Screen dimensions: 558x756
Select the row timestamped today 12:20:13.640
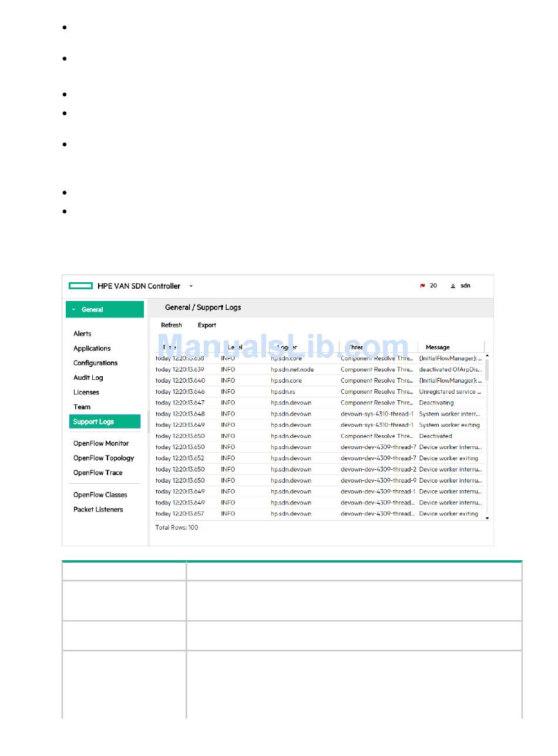point(320,381)
